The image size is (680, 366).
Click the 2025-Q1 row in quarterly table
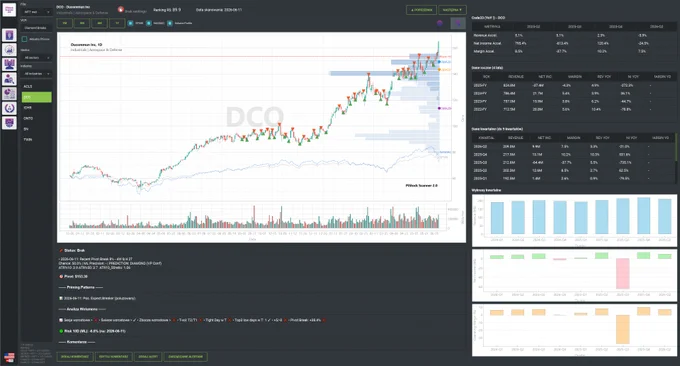tap(573, 178)
